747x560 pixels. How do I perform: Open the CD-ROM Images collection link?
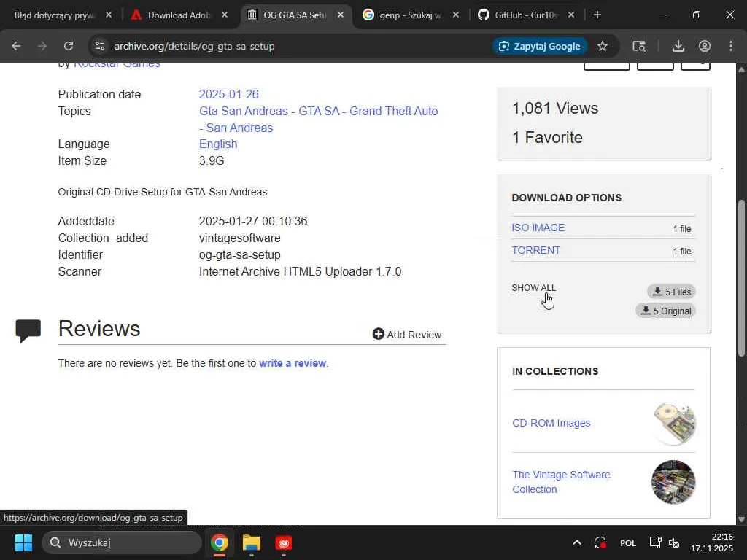(x=551, y=423)
